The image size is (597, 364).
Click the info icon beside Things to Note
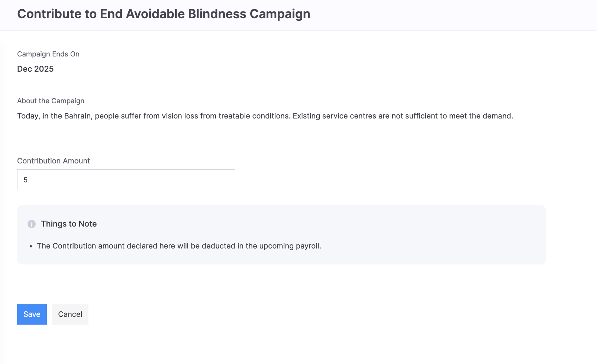tap(32, 224)
